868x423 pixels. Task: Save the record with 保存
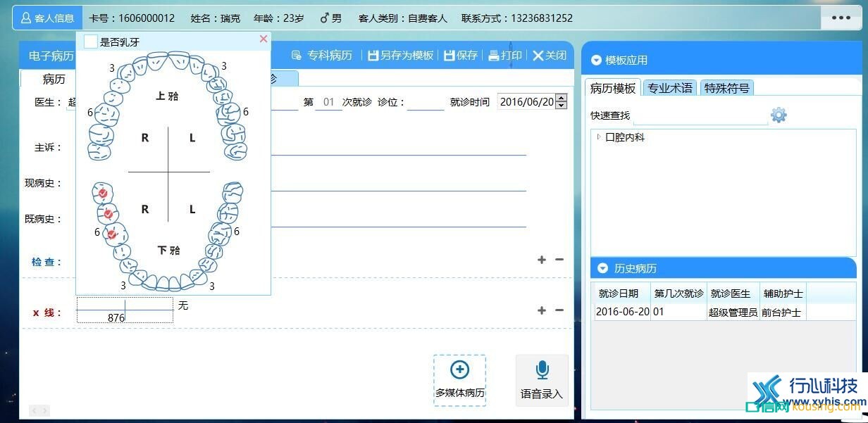point(461,55)
